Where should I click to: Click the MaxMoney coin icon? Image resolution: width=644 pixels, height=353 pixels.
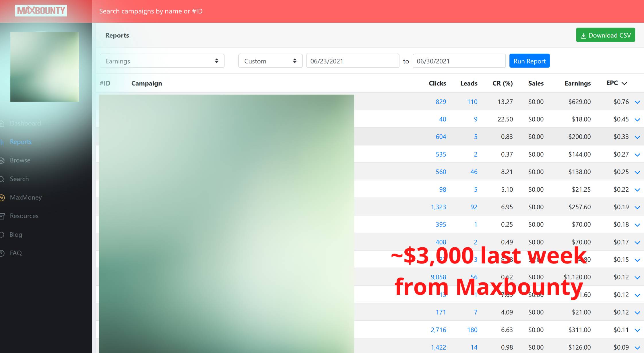pos(2,197)
